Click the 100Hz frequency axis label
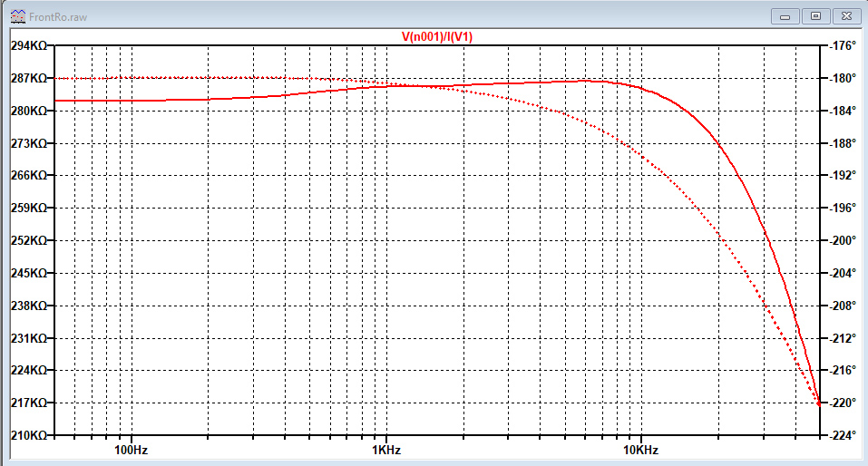 point(132,450)
